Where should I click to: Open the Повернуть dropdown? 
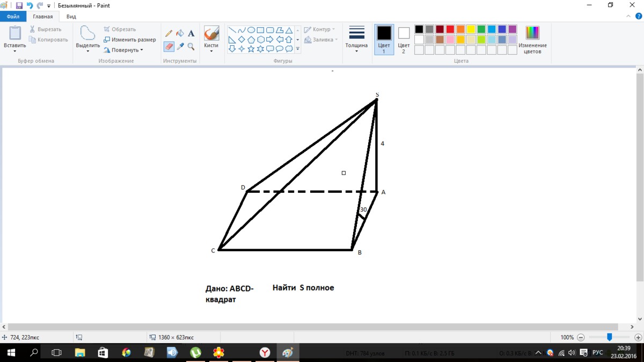[x=123, y=50]
